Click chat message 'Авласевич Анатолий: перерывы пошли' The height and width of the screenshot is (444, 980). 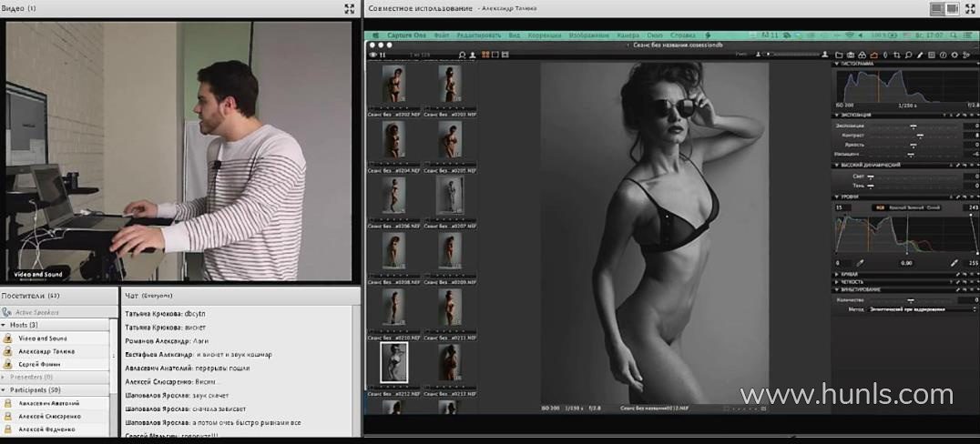click(188, 368)
